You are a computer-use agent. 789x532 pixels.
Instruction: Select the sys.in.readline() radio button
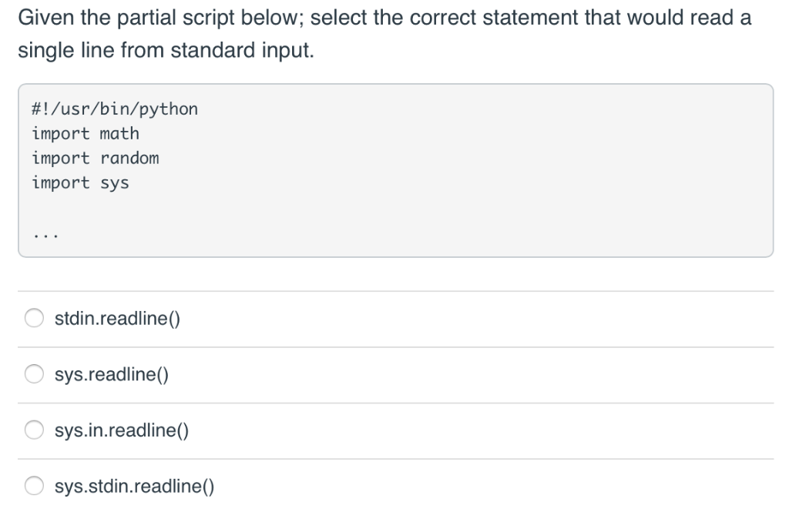pyautogui.click(x=34, y=430)
